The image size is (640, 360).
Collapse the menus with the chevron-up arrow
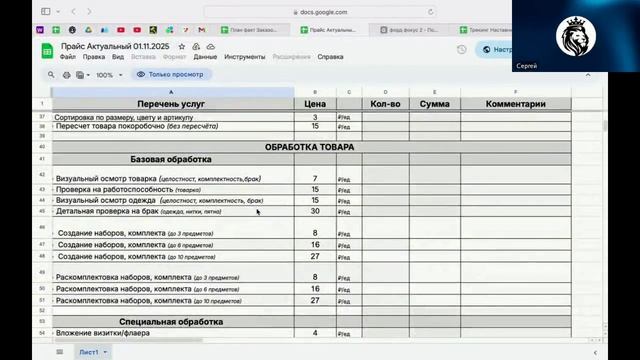[588, 75]
